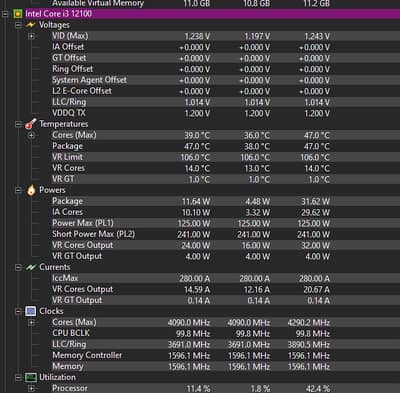The image size is (400, 393).
Task: Expand the Processor utilization row
Action: point(31,388)
